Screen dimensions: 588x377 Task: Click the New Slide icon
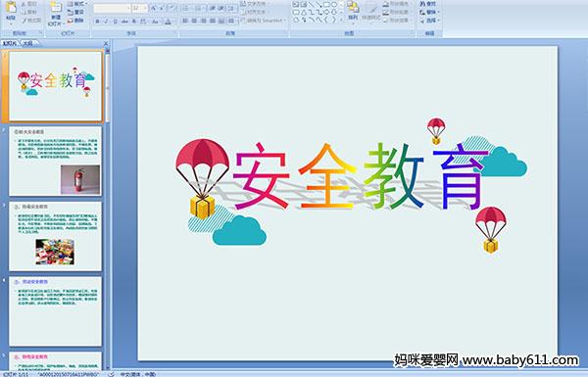point(56,8)
